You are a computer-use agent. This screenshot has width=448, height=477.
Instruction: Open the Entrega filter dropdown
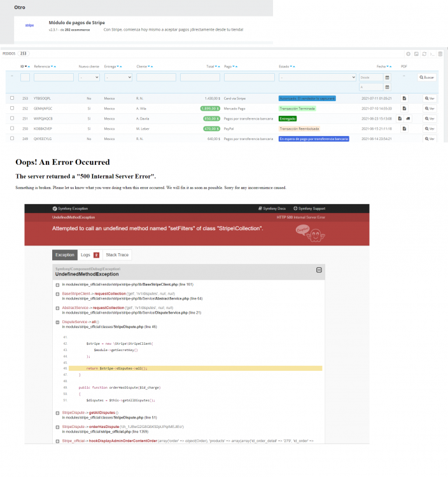[118, 78]
